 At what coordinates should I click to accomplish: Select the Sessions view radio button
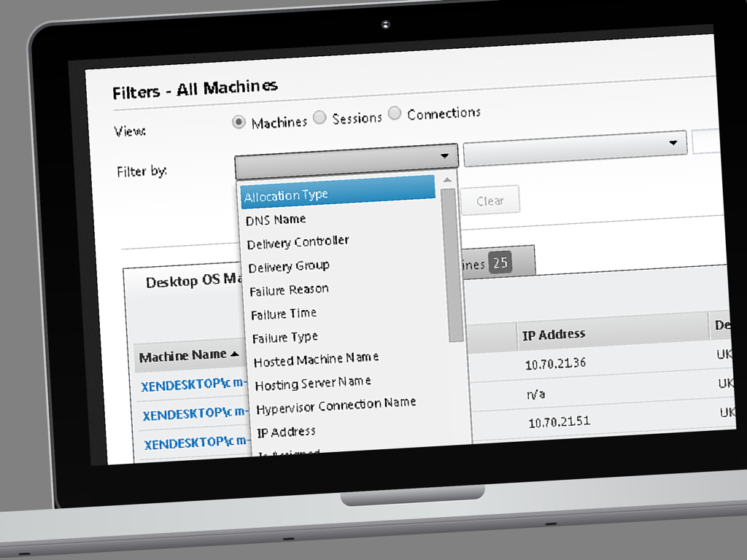click(320, 117)
